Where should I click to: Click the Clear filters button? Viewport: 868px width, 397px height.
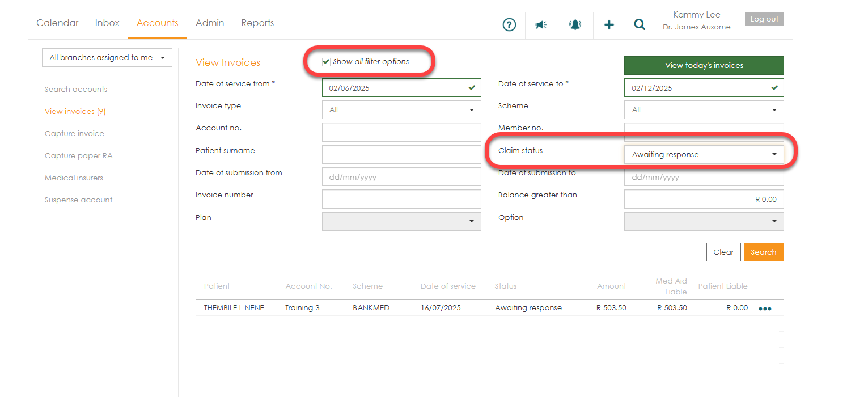(x=723, y=252)
